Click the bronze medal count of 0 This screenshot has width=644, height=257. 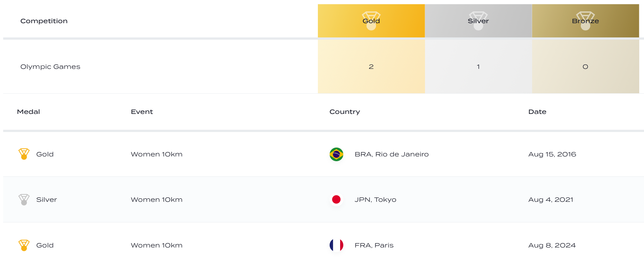pyautogui.click(x=585, y=67)
